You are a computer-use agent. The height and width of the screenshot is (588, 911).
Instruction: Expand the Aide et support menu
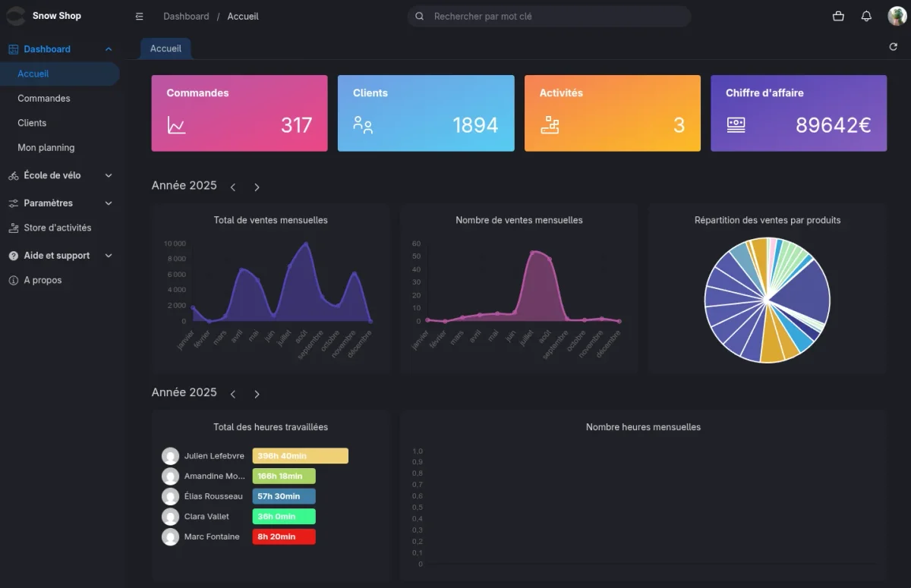tap(108, 256)
